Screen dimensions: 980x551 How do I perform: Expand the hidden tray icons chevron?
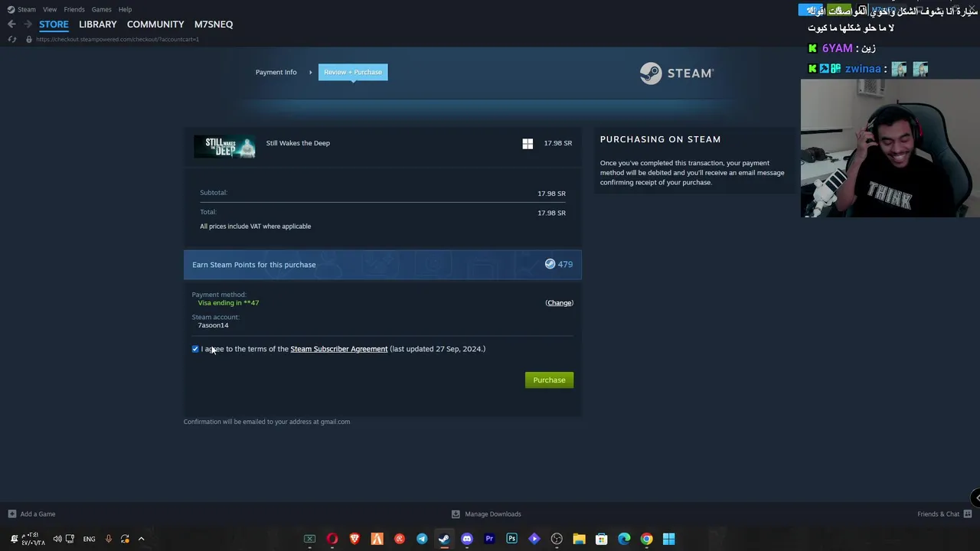coord(141,539)
